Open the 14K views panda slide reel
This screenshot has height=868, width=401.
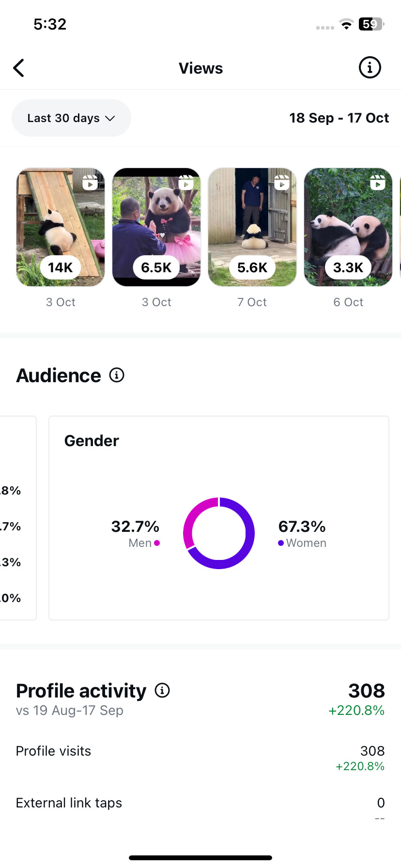coord(61,227)
